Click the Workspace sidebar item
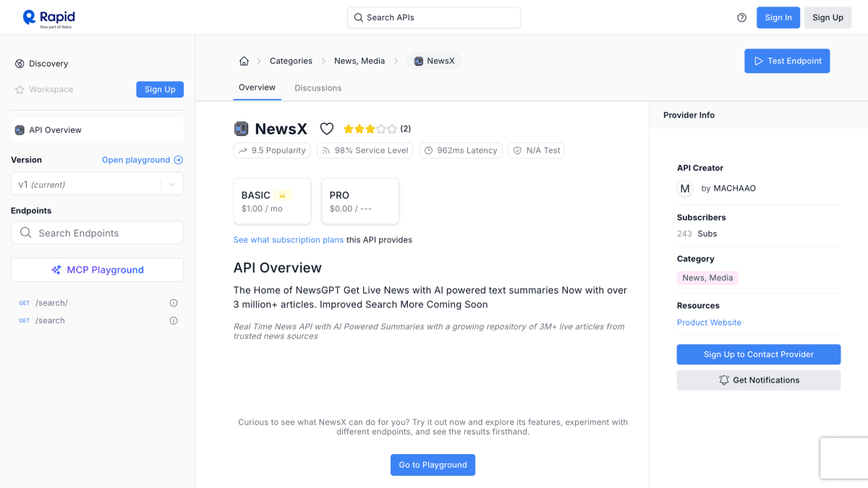This screenshot has height=488, width=868. point(44,90)
